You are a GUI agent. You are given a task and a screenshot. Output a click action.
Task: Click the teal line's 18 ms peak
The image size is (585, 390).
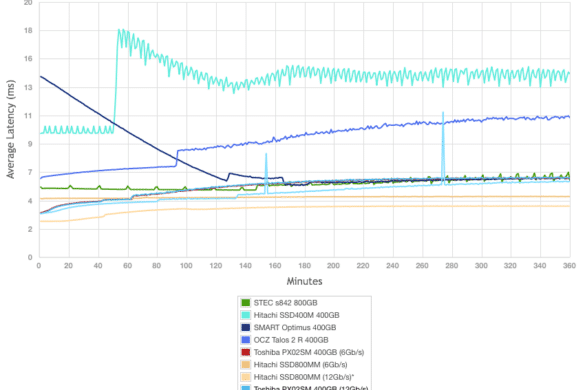pos(120,31)
